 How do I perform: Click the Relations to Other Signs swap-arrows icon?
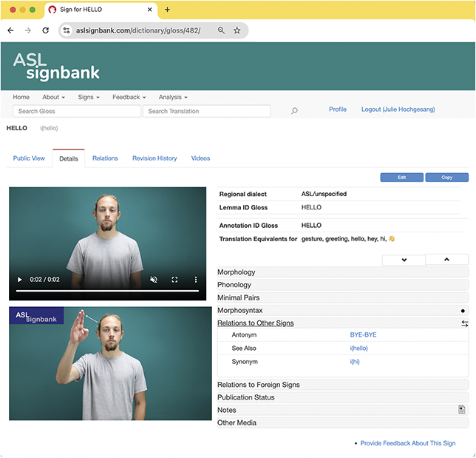tap(464, 323)
